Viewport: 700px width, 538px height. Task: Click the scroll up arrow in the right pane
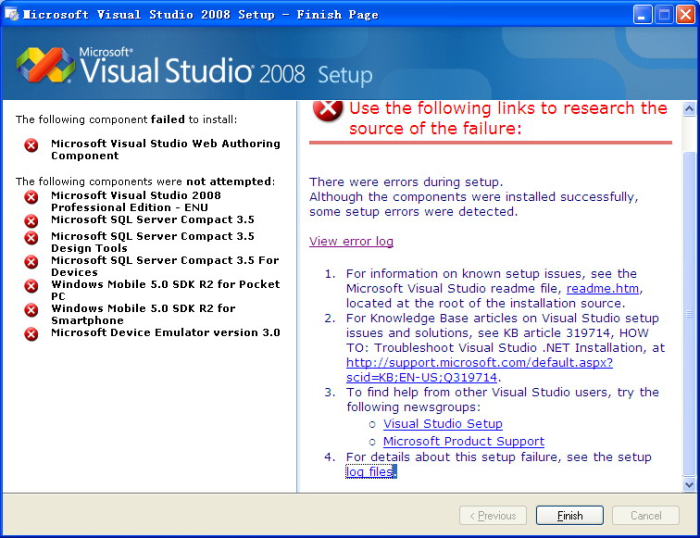[x=689, y=108]
